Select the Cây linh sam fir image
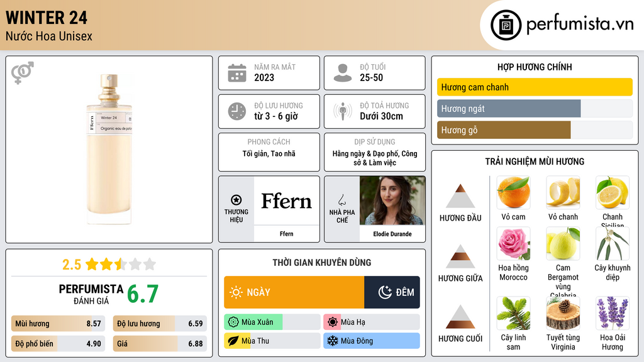The width and height of the screenshot is (644, 362). tap(513, 314)
